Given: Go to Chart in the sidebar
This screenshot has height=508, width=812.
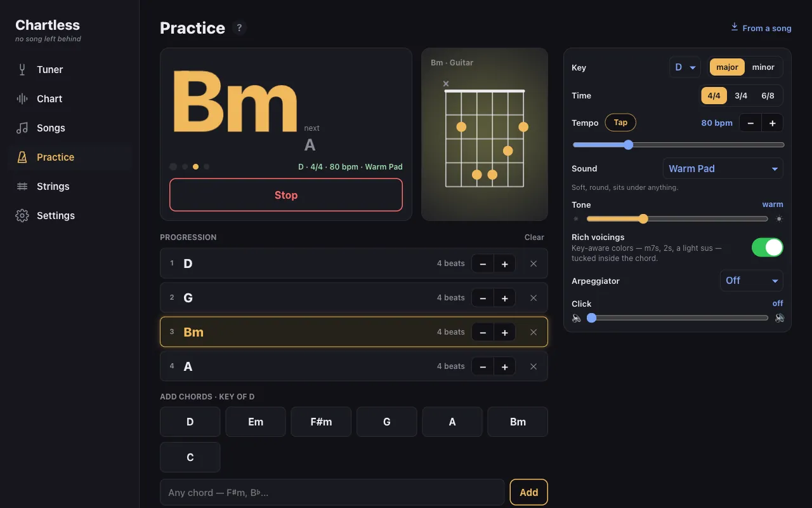Looking at the screenshot, I should (70, 99).
